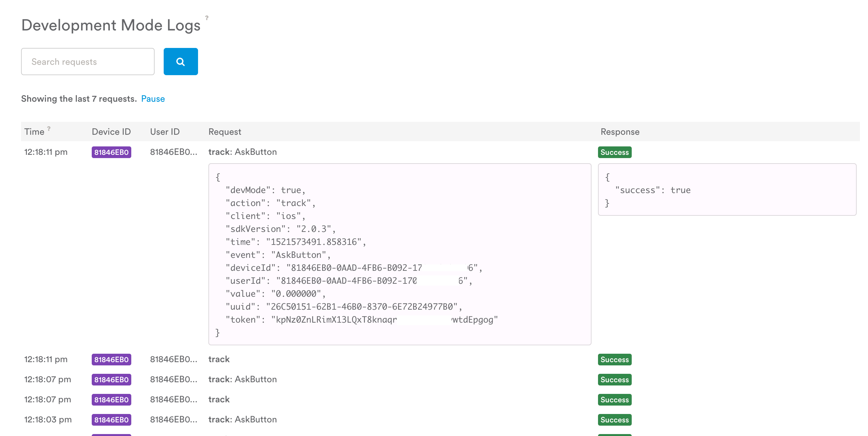Click the "deviceId" line in request JSON

point(354,268)
